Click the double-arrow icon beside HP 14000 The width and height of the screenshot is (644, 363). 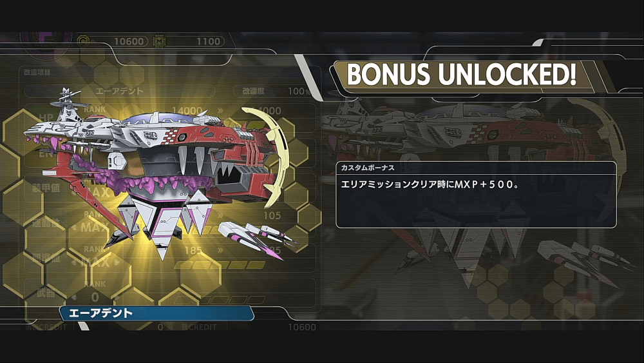click(x=220, y=110)
